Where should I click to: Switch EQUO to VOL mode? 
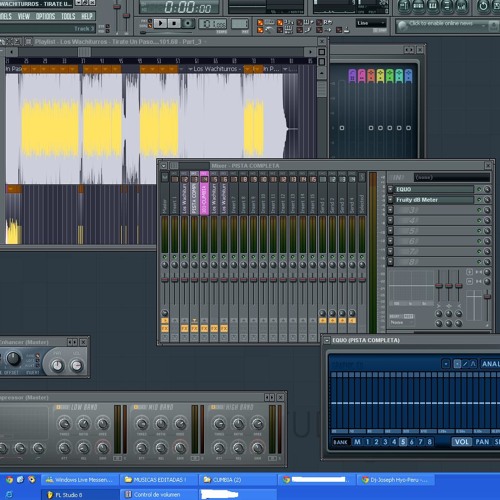point(462,442)
